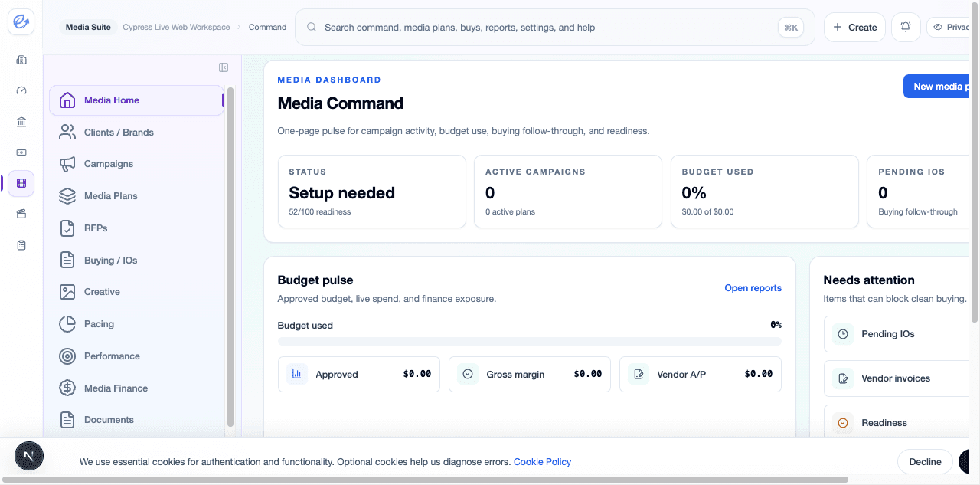This screenshot has width=980, height=485.
Task: Click the RFPs document-check icon
Action: coord(67,228)
